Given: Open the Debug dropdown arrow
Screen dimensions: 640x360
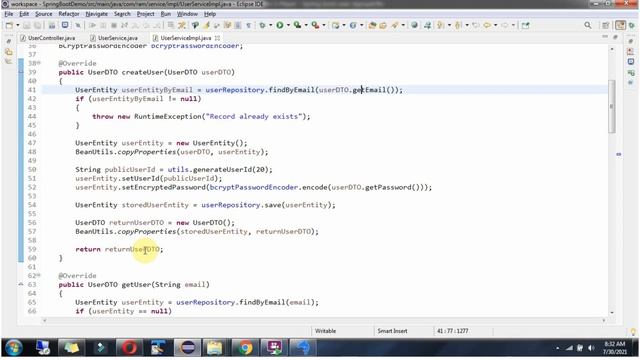Looking at the screenshot, I should click(x=271, y=25).
